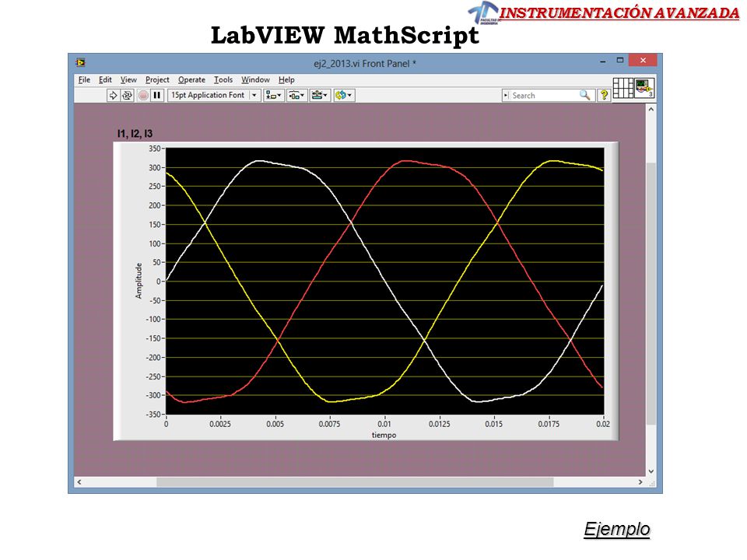The height and width of the screenshot is (560, 747).
Task: Maximize the ej2_2013.vi window
Action: (620, 61)
